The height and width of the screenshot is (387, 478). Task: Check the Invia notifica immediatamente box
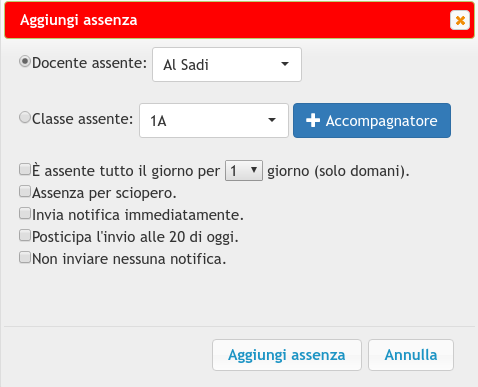click(25, 213)
